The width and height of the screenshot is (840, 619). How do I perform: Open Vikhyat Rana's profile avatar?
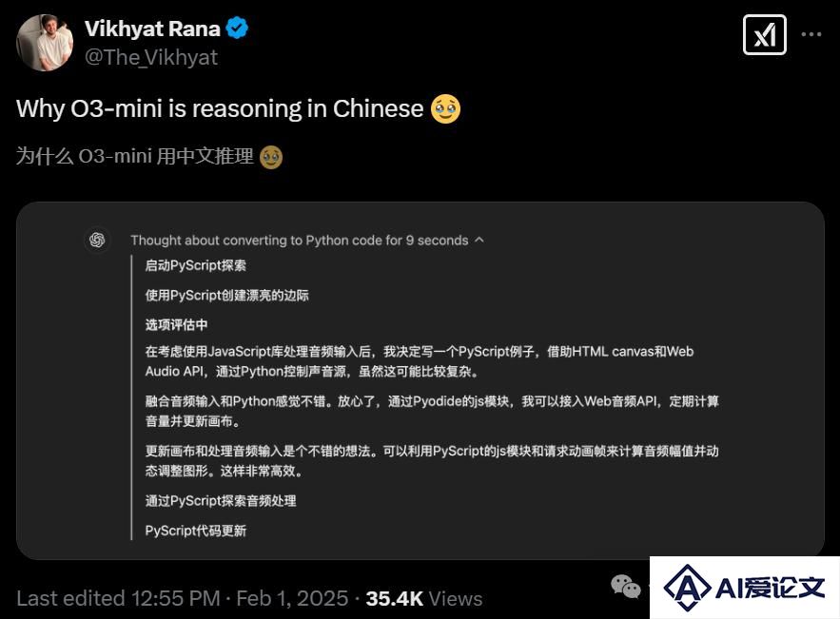pyautogui.click(x=45, y=43)
